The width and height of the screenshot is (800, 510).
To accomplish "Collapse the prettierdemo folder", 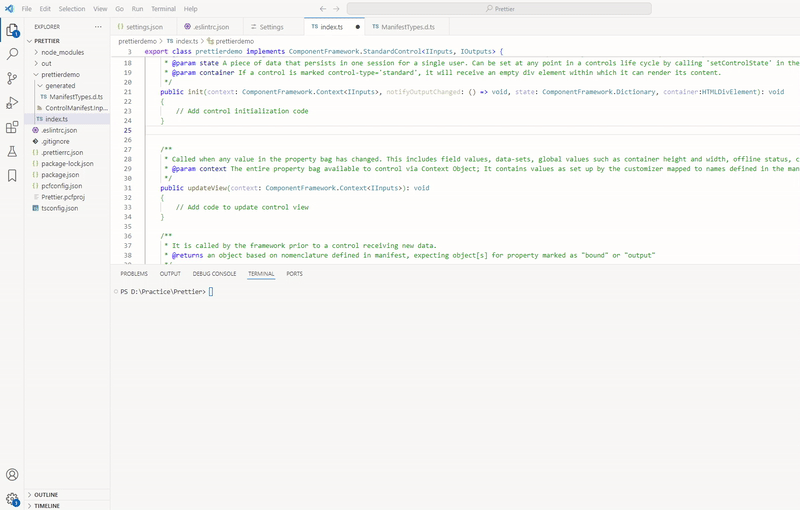I will tap(60, 75).
